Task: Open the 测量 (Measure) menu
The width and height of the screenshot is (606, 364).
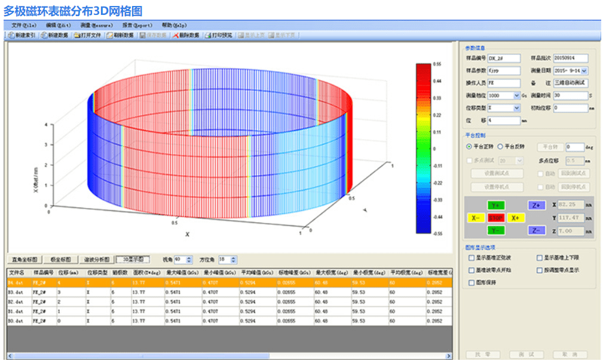Action: pyautogui.click(x=97, y=25)
